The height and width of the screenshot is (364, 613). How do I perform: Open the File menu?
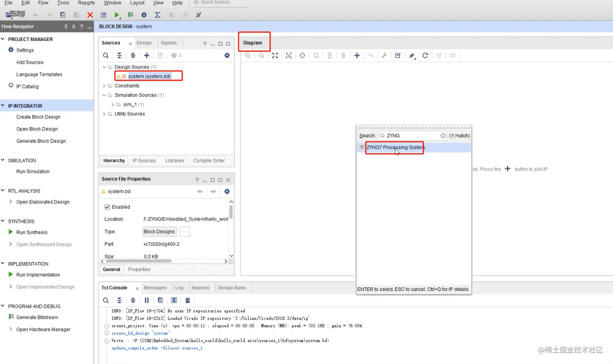[8, 3]
